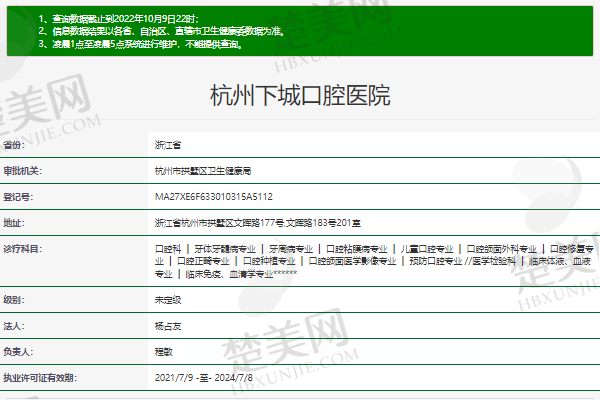Image resolution: width=600 pixels, height=400 pixels.
Task: Select the 省份 value 浙江省
Action: 169,145
